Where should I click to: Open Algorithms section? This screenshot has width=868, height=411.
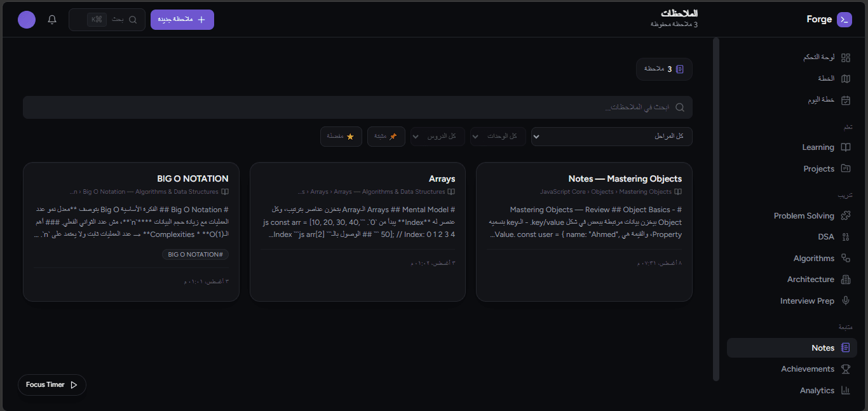pyautogui.click(x=792, y=258)
